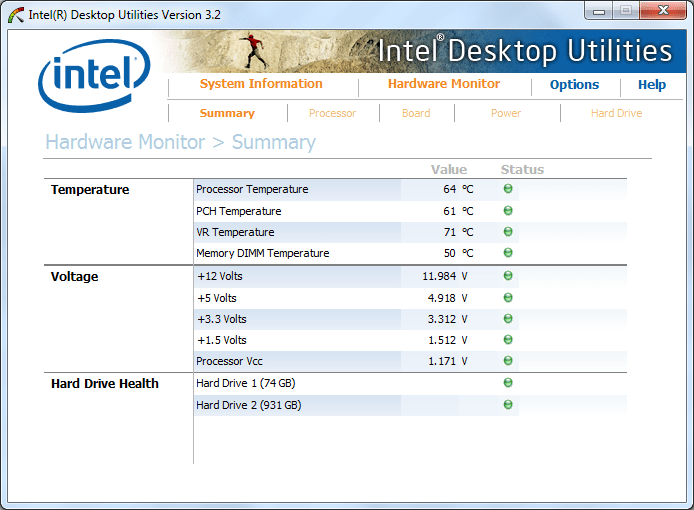The height and width of the screenshot is (510, 694).
Task: Click the +5 Volts green status indicator
Action: (x=508, y=298)
